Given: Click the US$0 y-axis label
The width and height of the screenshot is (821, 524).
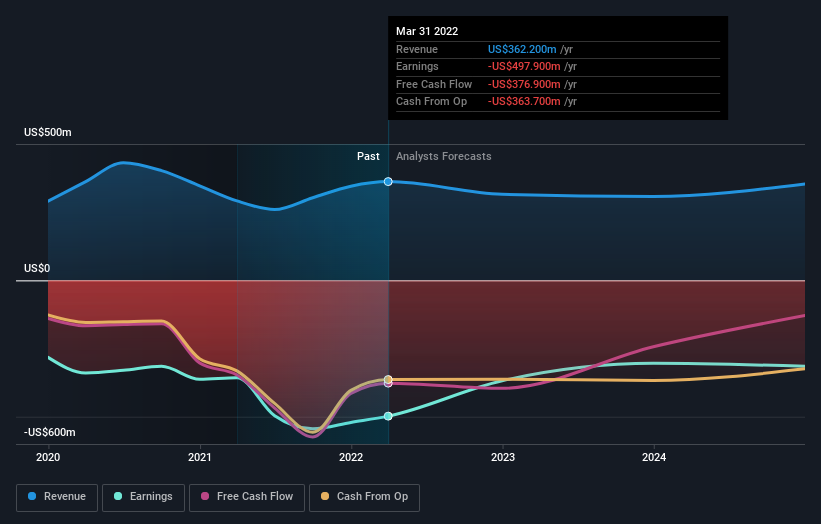Looking at the screenshot, I should tap(37, 269).
